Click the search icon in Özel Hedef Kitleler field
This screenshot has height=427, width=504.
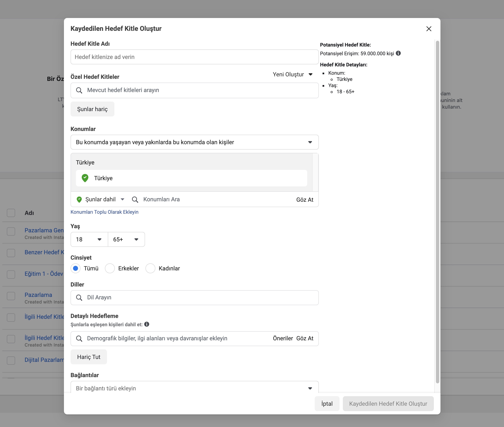click(x=79, y=90)
